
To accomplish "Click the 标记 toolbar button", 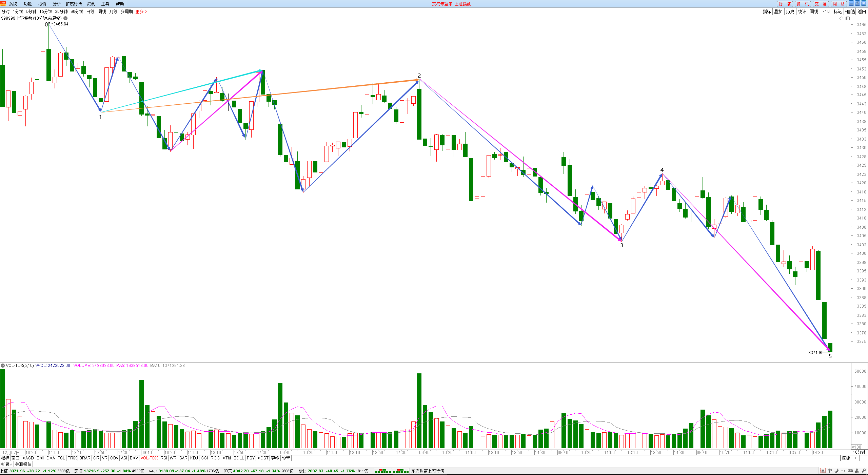I will click(x=838, y=12).
